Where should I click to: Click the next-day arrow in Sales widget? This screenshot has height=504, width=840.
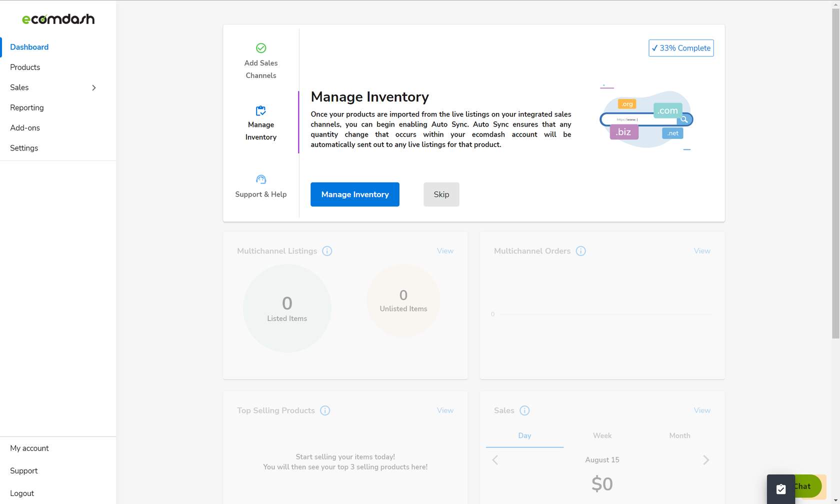[706, 460]
